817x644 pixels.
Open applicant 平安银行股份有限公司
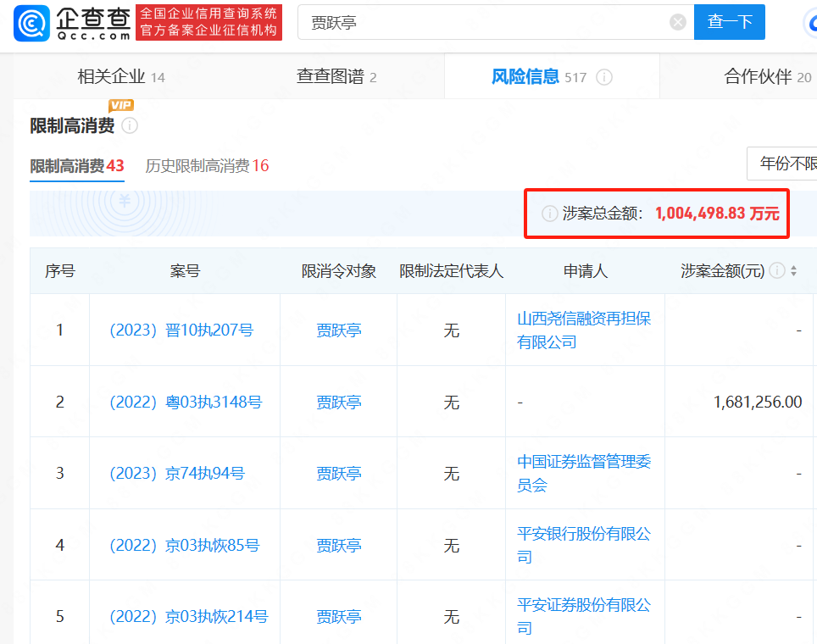click(x=584, y=545)
